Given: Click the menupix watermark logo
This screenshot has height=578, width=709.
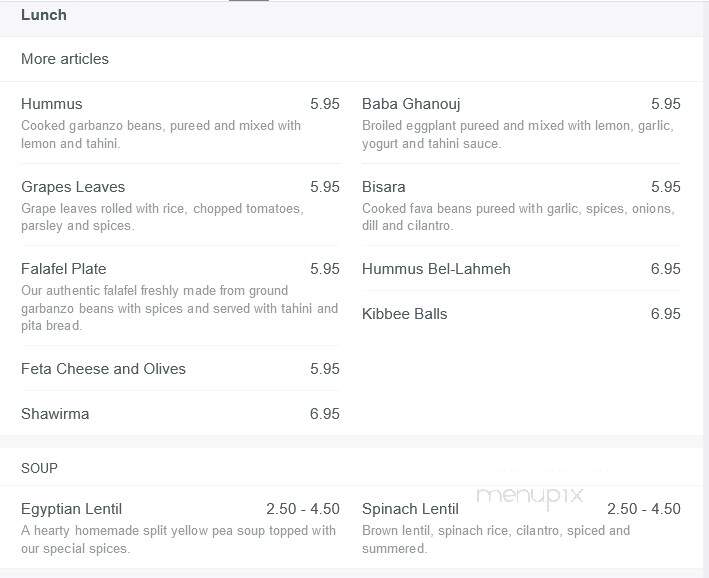Looking at the screenshot, I should point(530,497).
